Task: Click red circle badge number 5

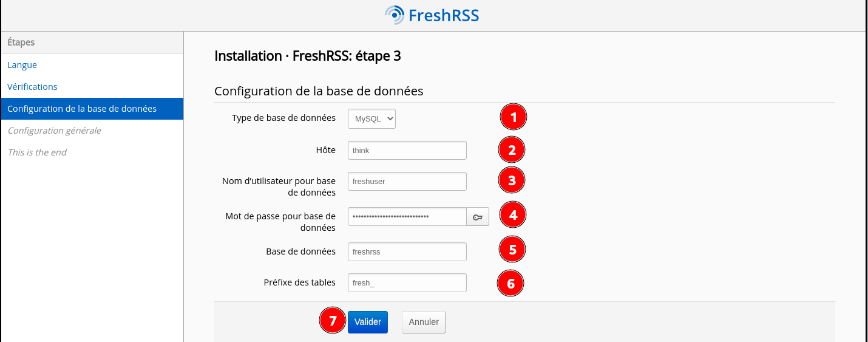Action: coord(512,249)
